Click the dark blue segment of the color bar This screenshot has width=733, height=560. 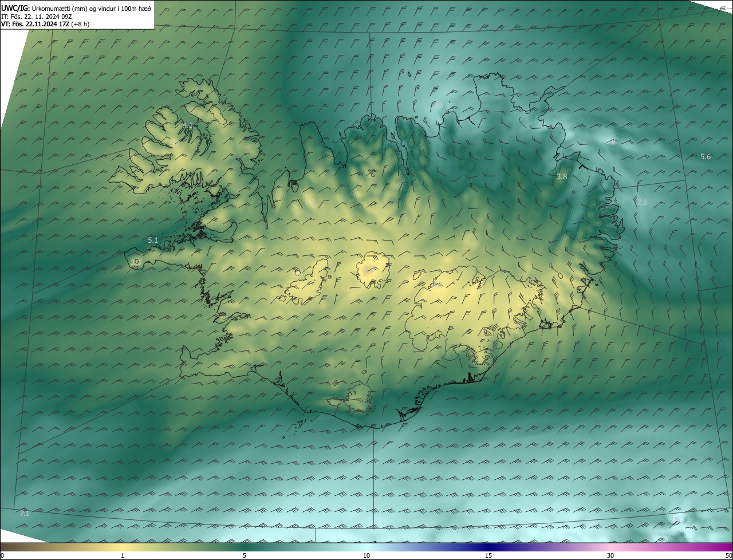tap(488, 547)
